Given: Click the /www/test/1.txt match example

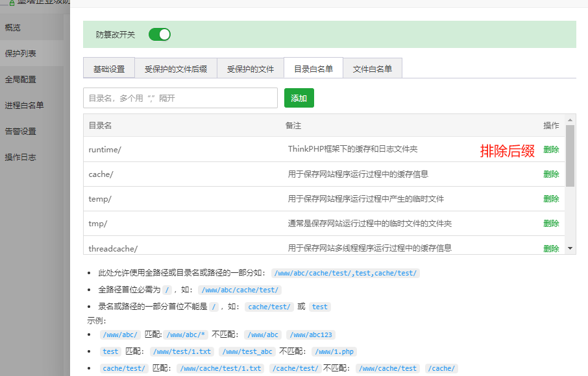Looking at the screenshot, I should coord(182,351).
